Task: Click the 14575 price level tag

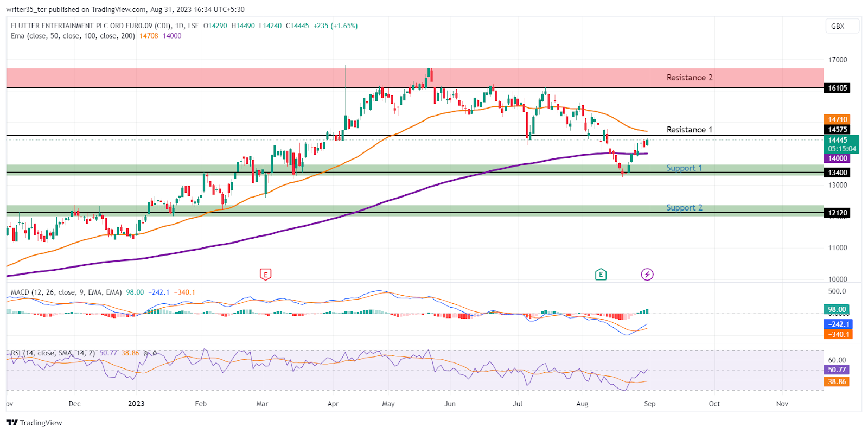Action: tap(837, 130)
